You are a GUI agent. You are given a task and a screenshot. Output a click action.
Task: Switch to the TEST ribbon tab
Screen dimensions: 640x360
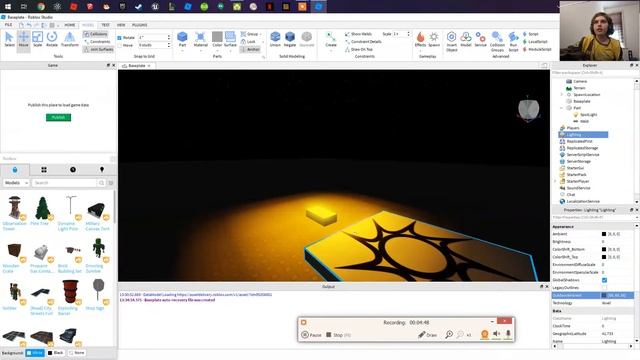tap(105, 25)
